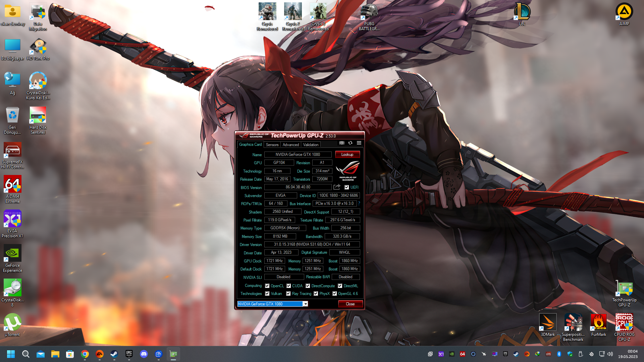Click the Close button in GPU-Z
The image size is (644, 362).
pos(350,304)
